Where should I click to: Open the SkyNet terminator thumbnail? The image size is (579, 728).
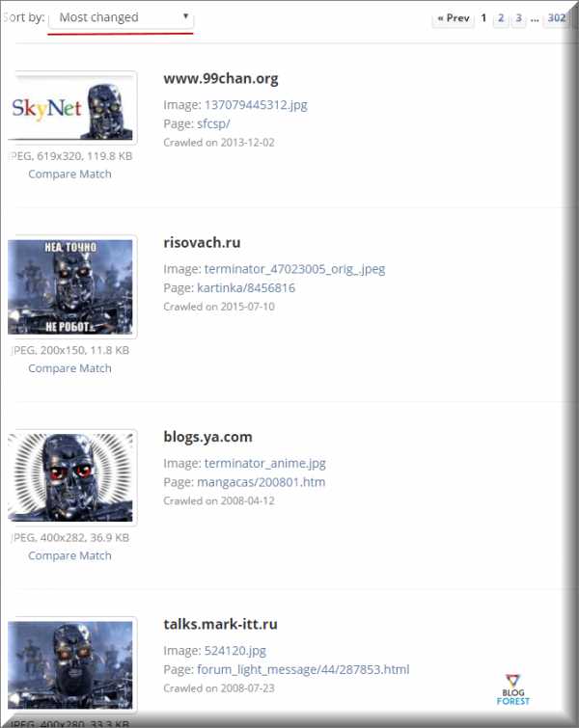tap(72, 107)
